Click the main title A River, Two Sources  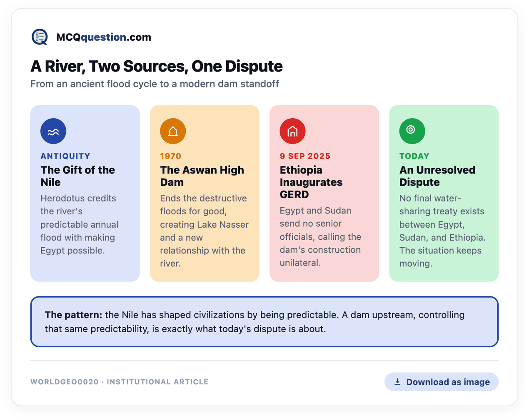click(157, 66)
